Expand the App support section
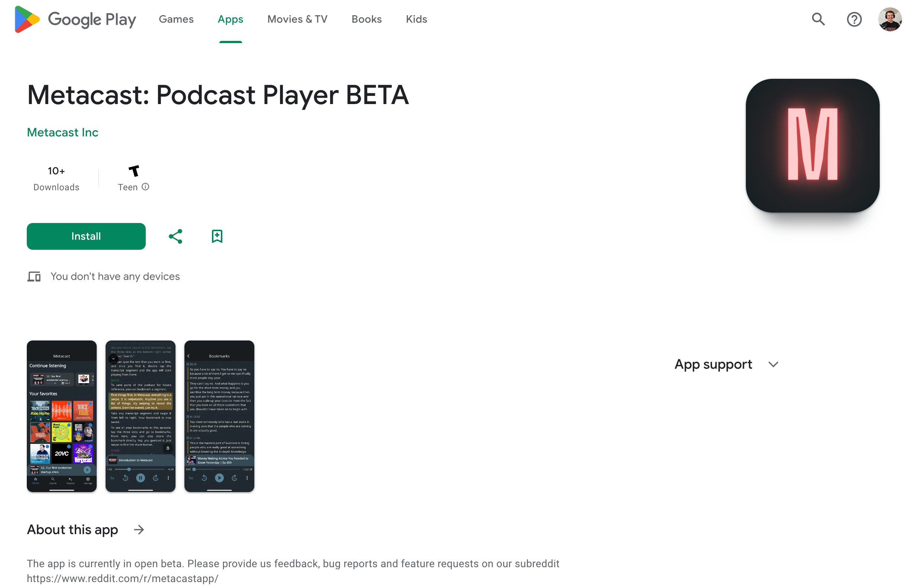This screenshot has height=588, width=905. point(713,364)
